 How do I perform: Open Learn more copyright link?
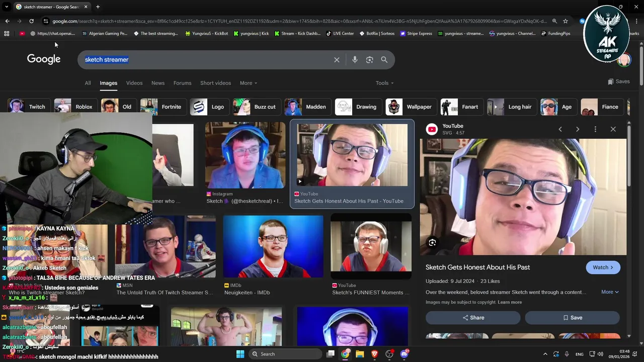510,302
